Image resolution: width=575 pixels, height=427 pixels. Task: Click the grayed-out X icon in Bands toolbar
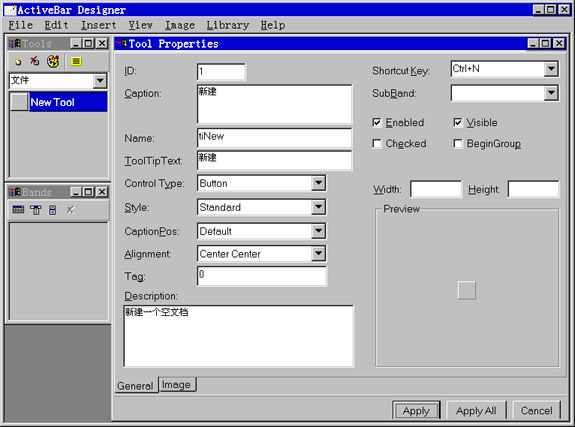[x=70, y=209]
